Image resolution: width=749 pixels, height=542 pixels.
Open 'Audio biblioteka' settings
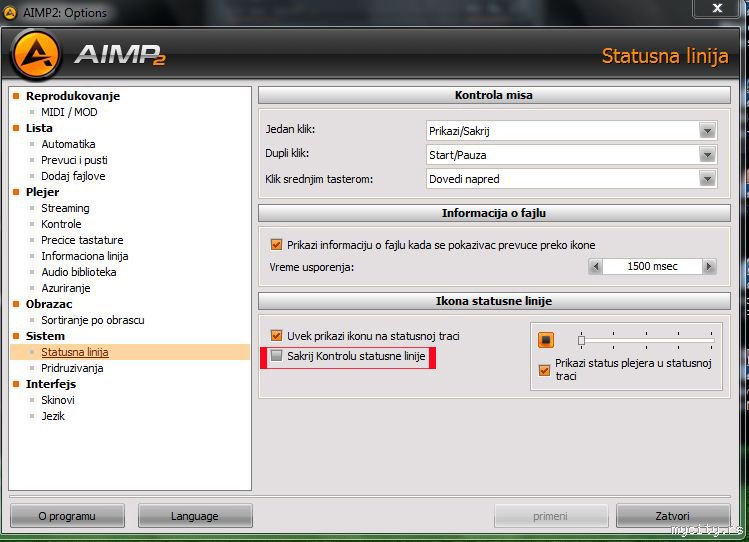(x=79, y=272)
